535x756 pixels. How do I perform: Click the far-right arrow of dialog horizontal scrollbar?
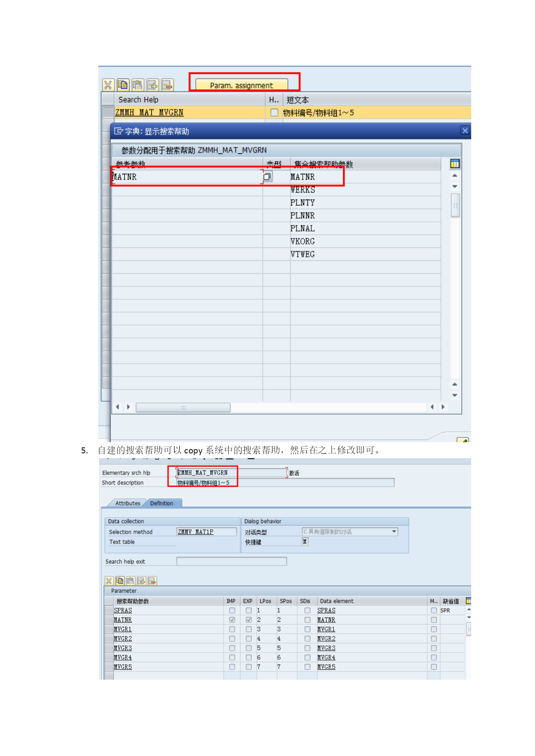click(x=443, y=407)
